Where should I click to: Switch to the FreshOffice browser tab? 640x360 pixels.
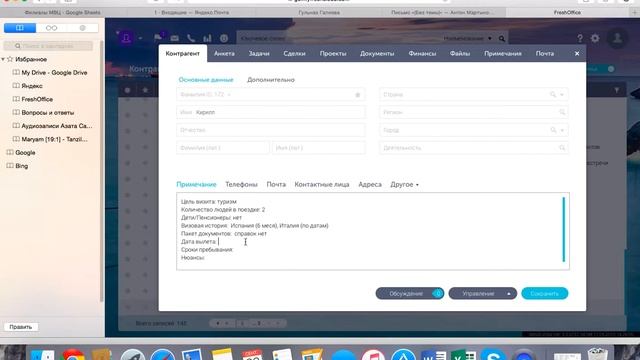pyautogui.click(x=567, y=13)
